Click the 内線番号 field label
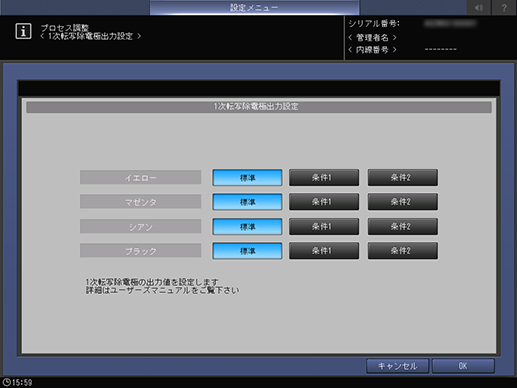 pyautogui.click(x=372, y=50)
